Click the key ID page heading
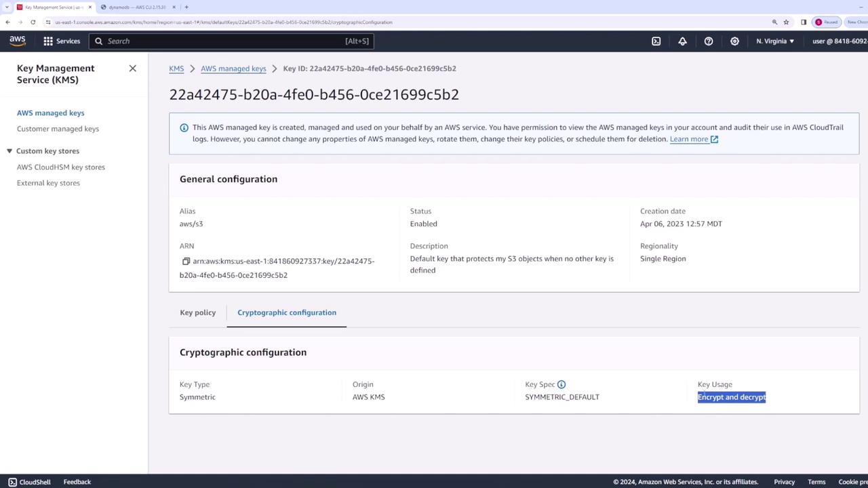 pos(314,95)
